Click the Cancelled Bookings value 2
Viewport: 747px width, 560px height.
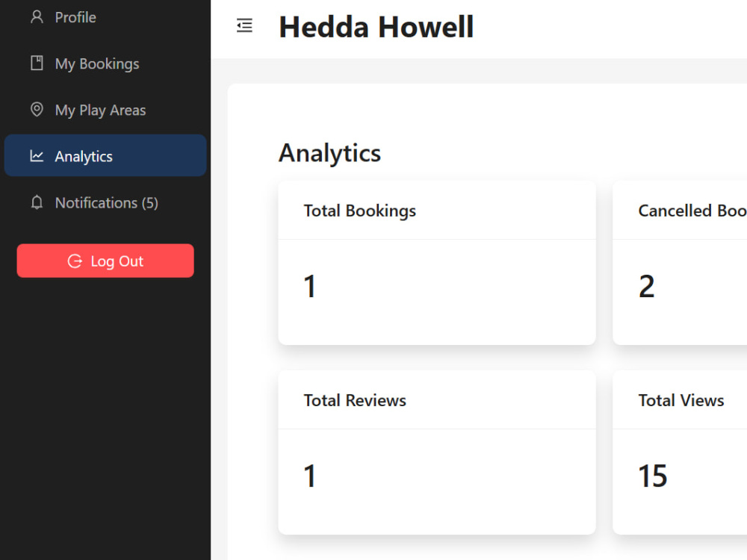[x=646, y=286]
